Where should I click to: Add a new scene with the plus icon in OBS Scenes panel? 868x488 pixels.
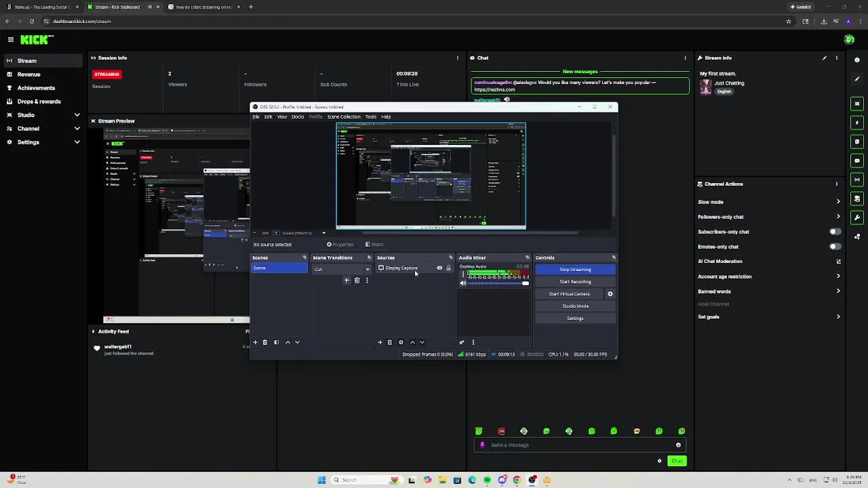pos(255,342)
